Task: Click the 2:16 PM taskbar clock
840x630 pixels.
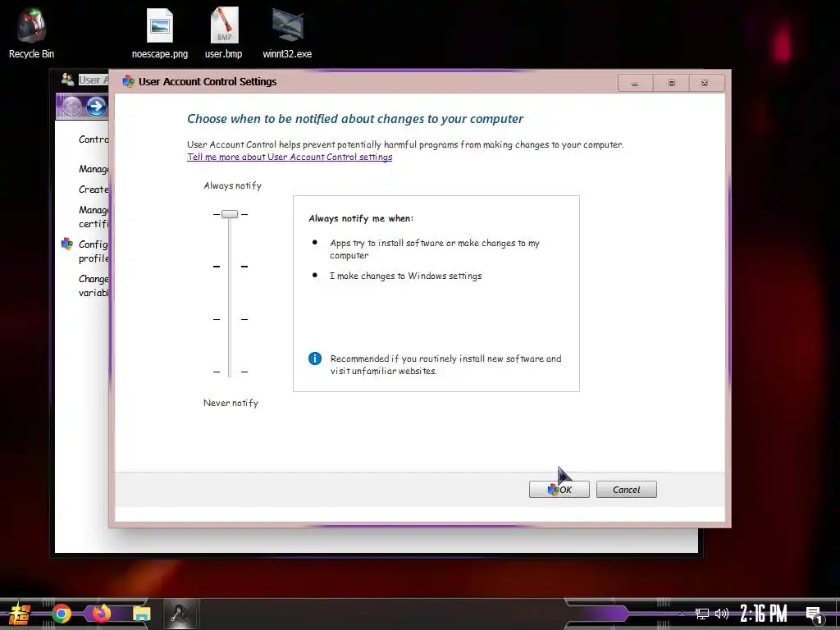Action: pos(764,614)
